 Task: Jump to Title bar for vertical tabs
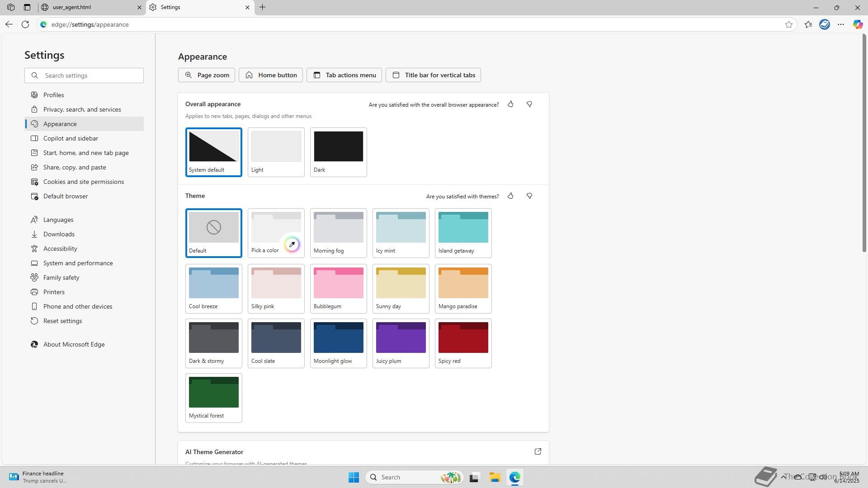(x=433, y=75)
